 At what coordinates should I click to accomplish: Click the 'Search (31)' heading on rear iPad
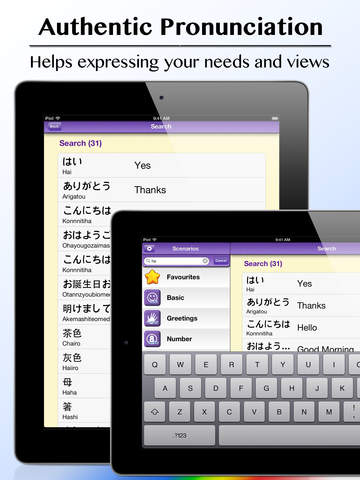point(80,143)
